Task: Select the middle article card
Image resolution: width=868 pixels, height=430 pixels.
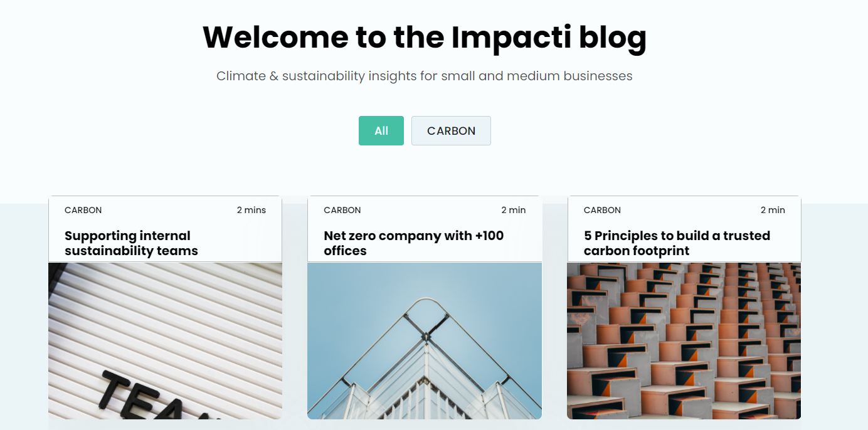Action: [x=425, y=307]
